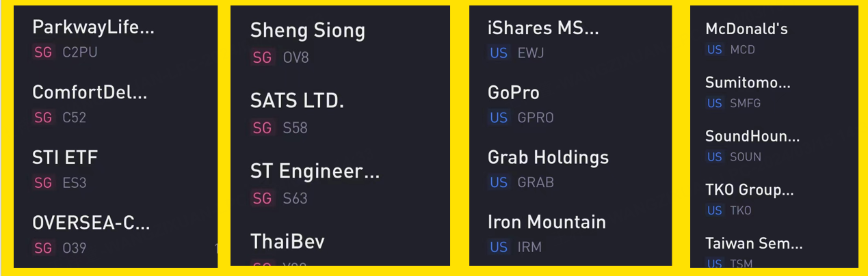Image resolution: width=868 pixels, height=276 pixels.
Task: Select the ComfortDel C52 listing
Action: (x=116, y=103)
